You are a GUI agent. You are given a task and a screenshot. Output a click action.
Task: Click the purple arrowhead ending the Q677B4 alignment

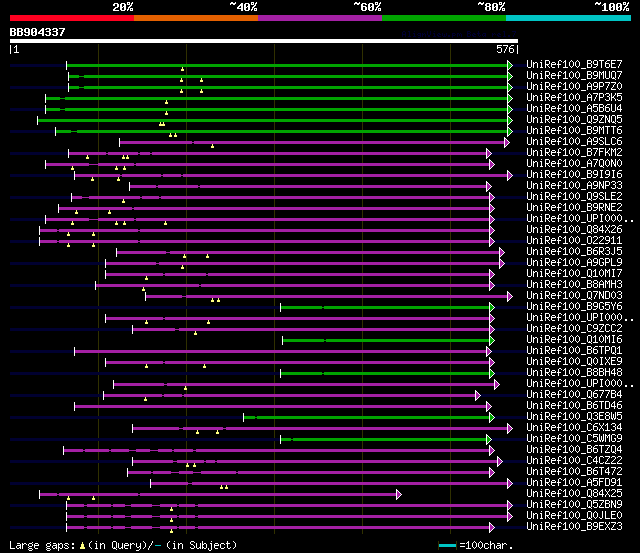click(x=478, y=395)
